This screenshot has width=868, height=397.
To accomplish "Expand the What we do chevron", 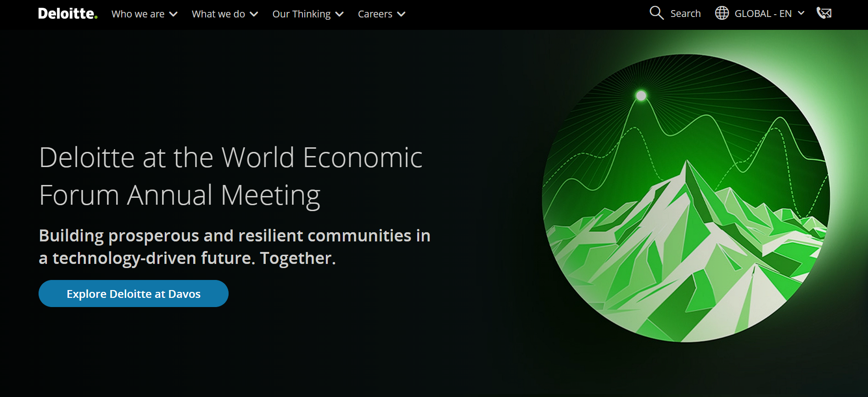I will click(x=254, y=14).
